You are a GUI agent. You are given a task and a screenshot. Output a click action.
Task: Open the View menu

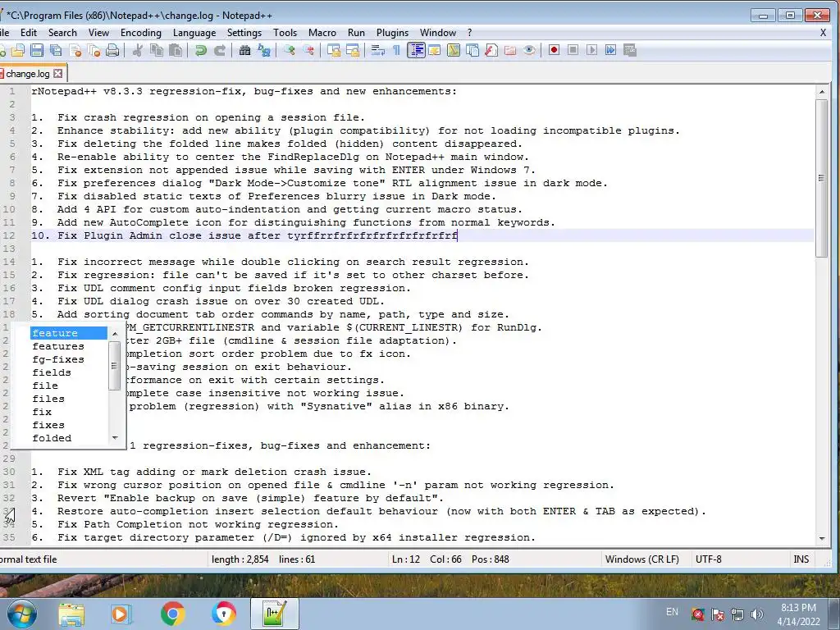pyautogui.click(x=98, y=33)
